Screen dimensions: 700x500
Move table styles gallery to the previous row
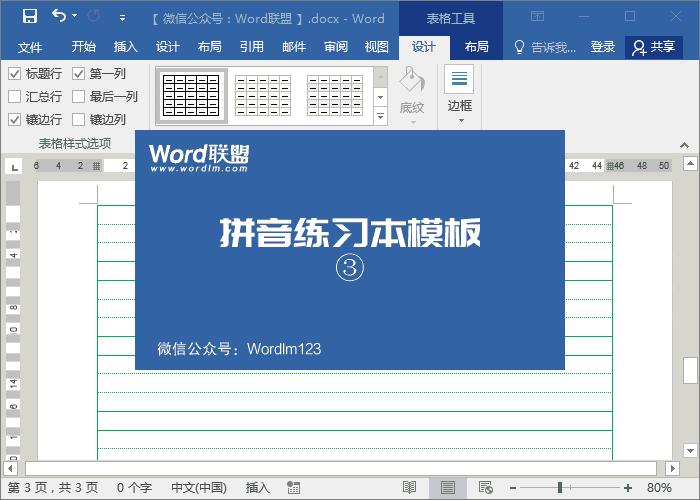[380, 77]
